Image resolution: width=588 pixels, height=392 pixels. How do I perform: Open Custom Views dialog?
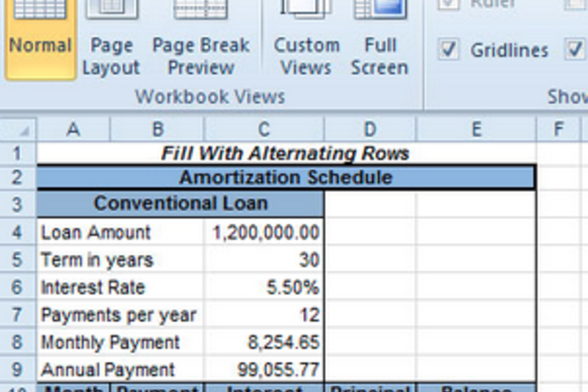point(307,38)
